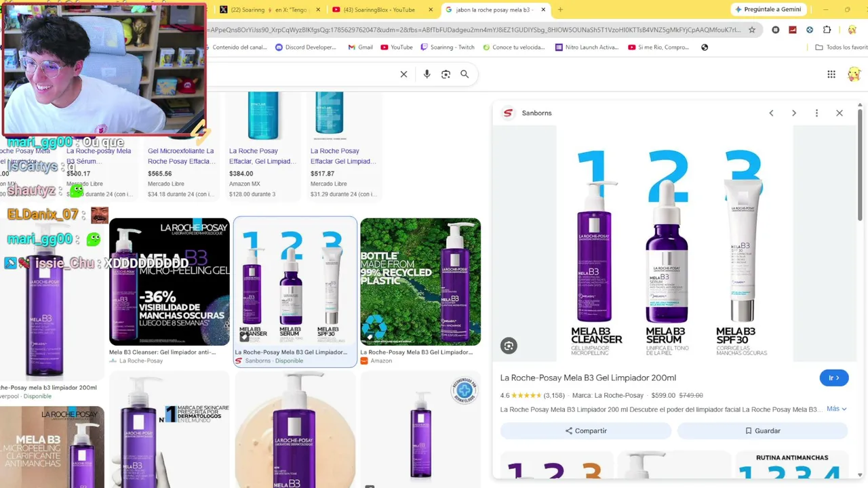This screenshot has height=488, width=868.
Task: Open the Sanborns source logo
Action: point(507,113)
